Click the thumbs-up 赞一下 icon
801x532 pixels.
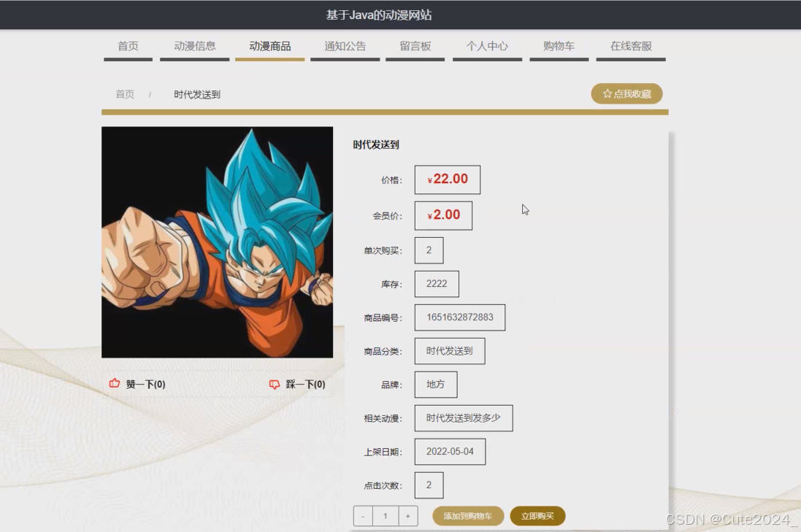point(114,382)
